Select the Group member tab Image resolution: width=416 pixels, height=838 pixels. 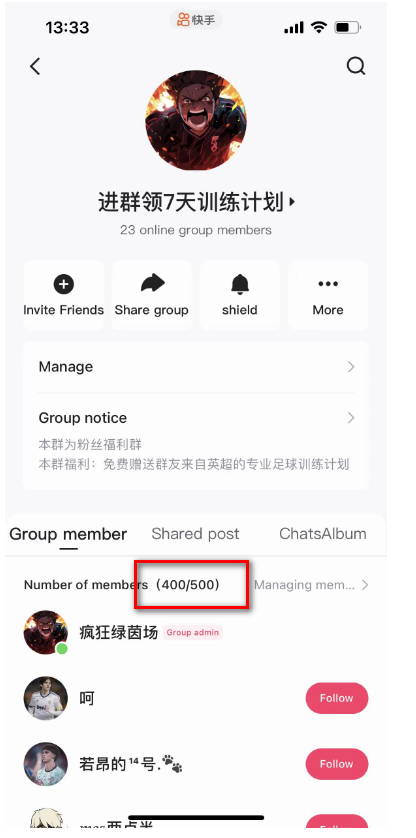pyautogui.click(x=68, y=534)
